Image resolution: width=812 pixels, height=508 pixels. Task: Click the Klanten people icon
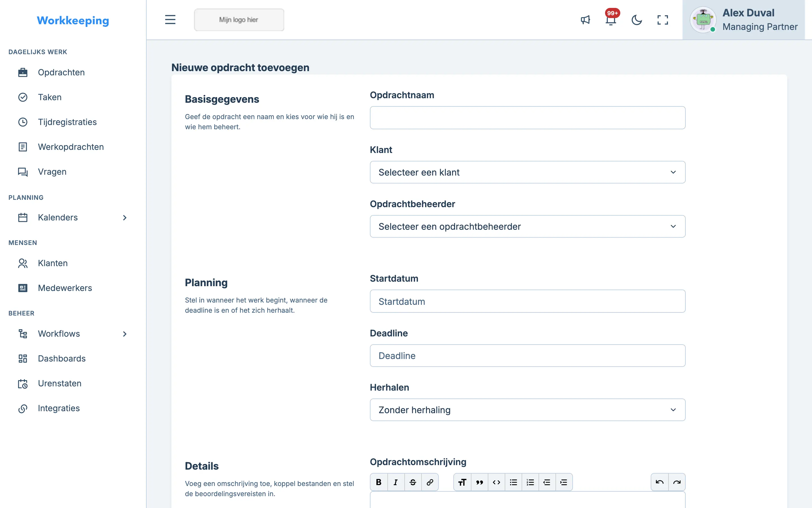(x=23, y=263)
